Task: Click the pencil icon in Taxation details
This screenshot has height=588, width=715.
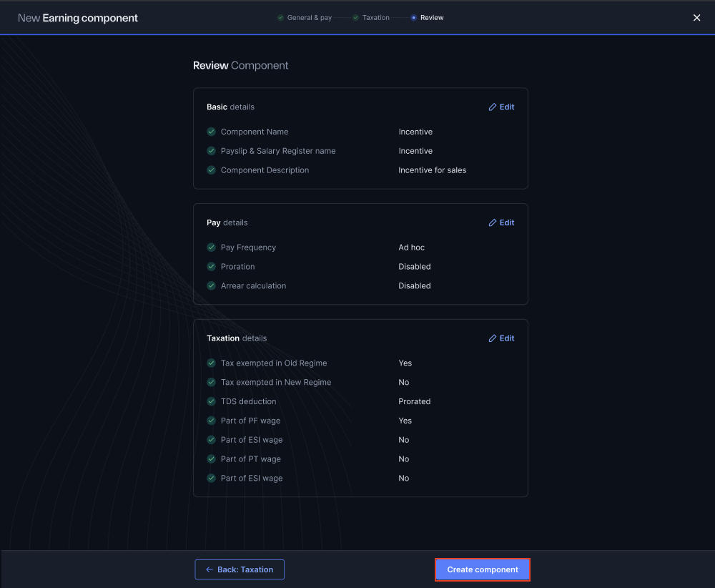Action: [493, 339]
